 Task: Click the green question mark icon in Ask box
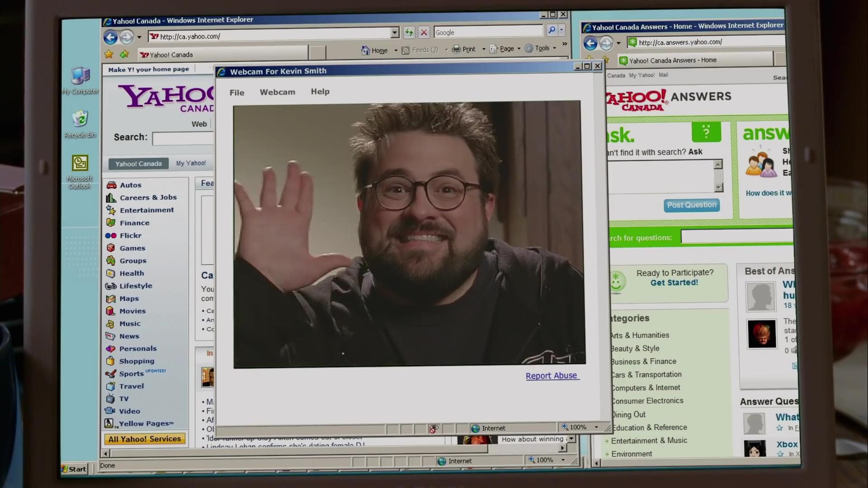click(706, 132)
